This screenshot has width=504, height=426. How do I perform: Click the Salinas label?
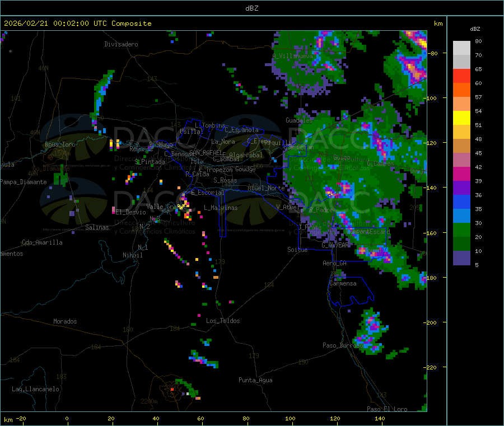(97, 227)
